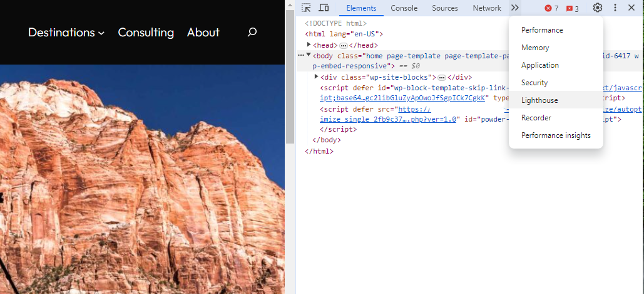The width and height of the screenshot is (644, 294).
Task: Select Recorder from the overflow menu
Action: coord(556,118)
